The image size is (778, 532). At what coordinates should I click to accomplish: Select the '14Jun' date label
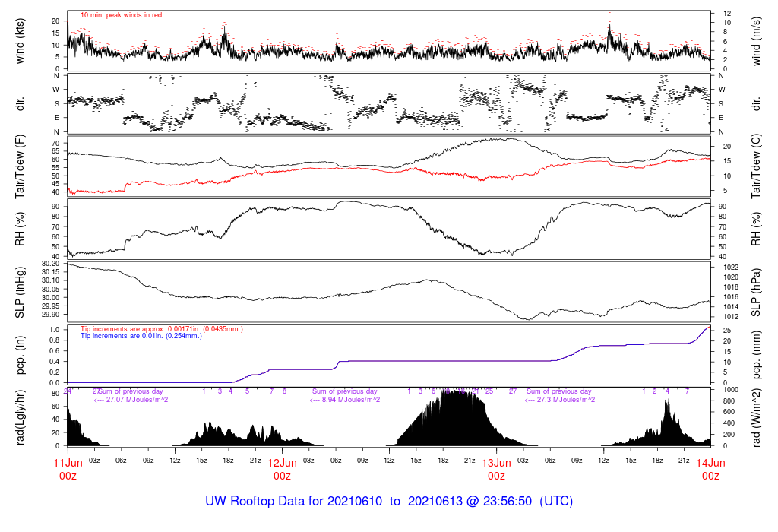[x=710, y=463]
